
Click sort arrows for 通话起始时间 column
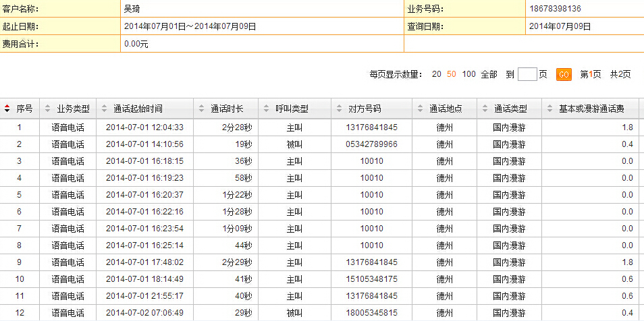coord(104,109)
